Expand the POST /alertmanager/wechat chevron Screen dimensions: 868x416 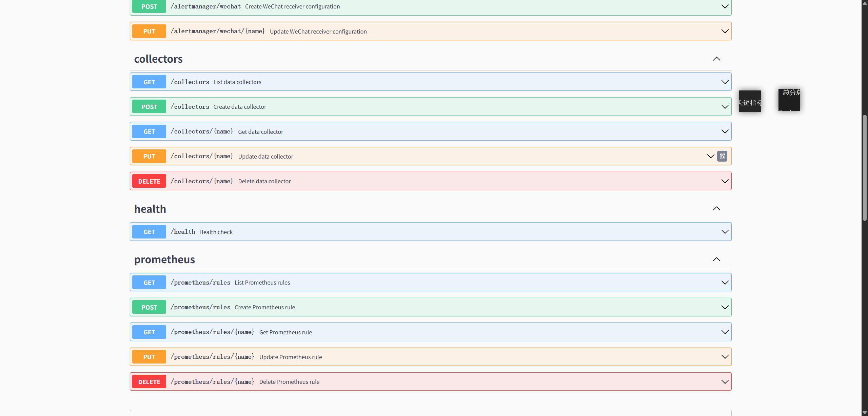click(725, 6)
